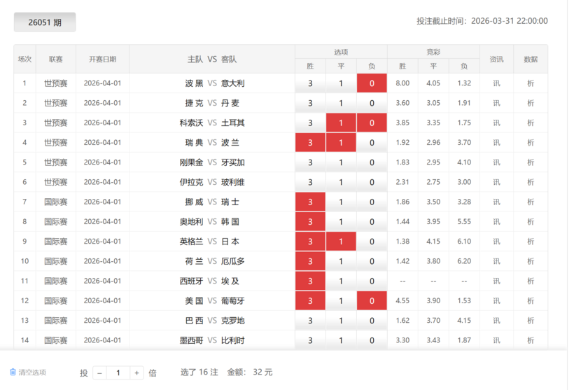
Task: Toggle draw (1) for 科索沃 vs 土耳其
Action: point(341,123)
